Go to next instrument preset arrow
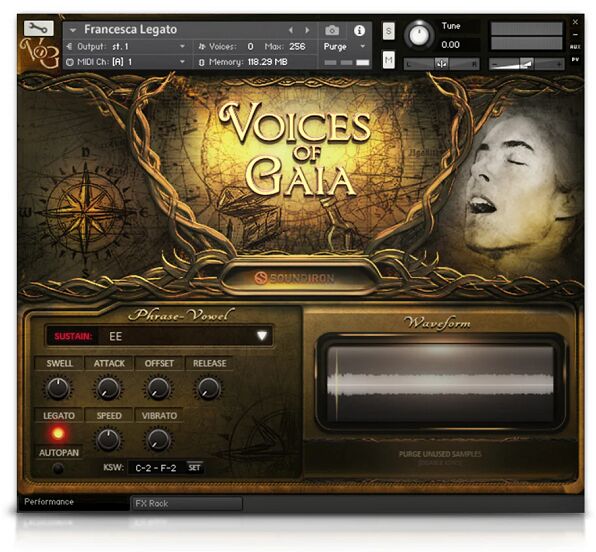Screen dimensions: 596x552 (307, 30)
